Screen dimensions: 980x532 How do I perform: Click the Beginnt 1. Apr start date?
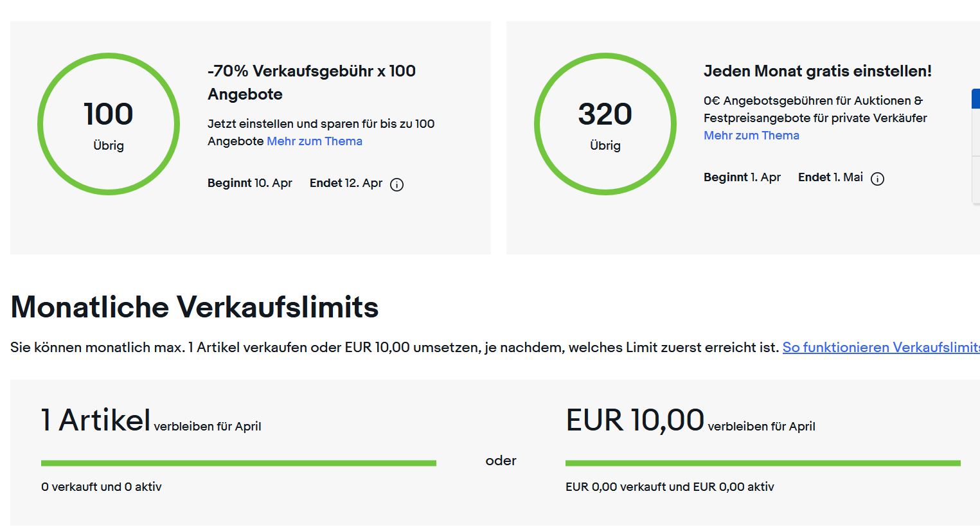click(x=742, y=177)
